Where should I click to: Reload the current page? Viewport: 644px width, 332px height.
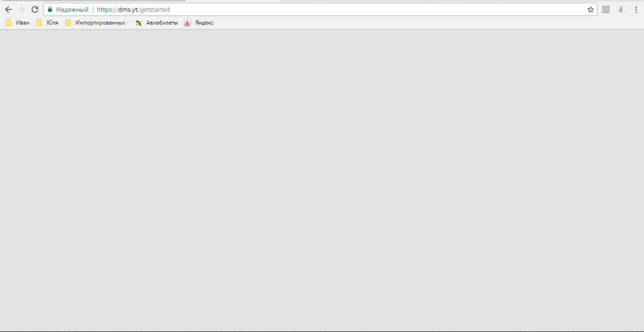pos(35,10)
